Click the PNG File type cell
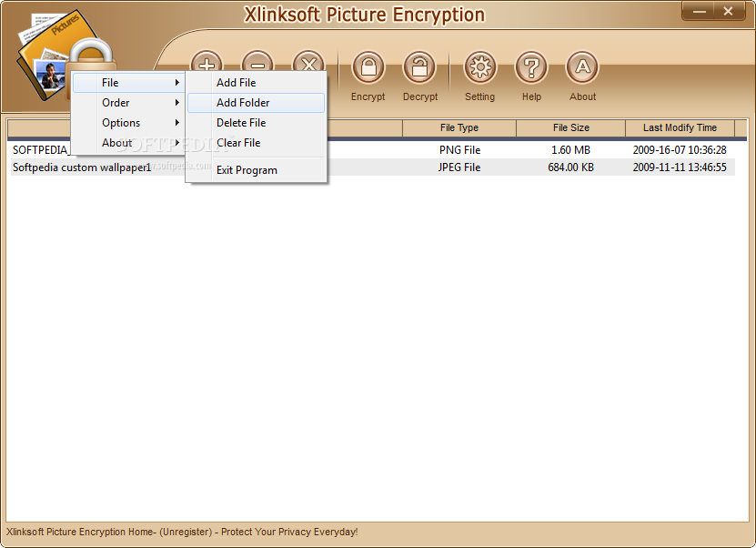The width and height of the screenshot is (756, 548). (459, 150)
